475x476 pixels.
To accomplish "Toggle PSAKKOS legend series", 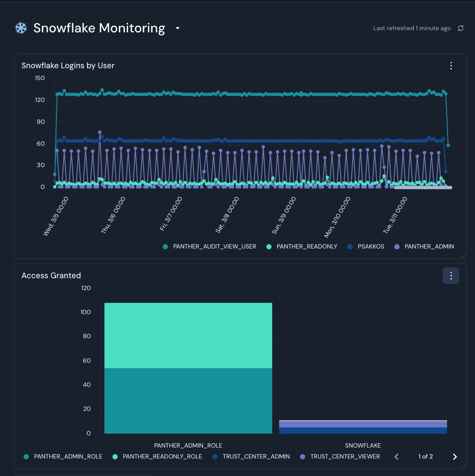I will point(366,246).
